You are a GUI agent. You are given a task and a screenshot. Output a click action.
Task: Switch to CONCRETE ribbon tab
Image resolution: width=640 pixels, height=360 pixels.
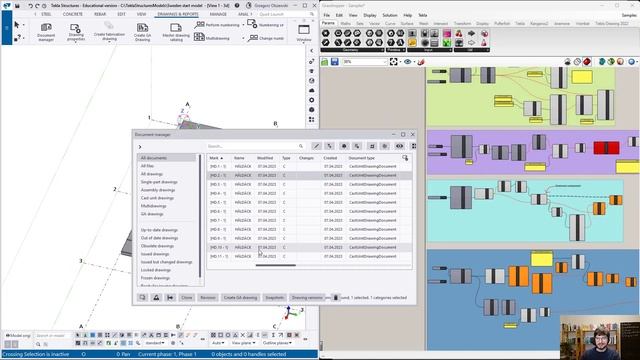pos(73,14)
